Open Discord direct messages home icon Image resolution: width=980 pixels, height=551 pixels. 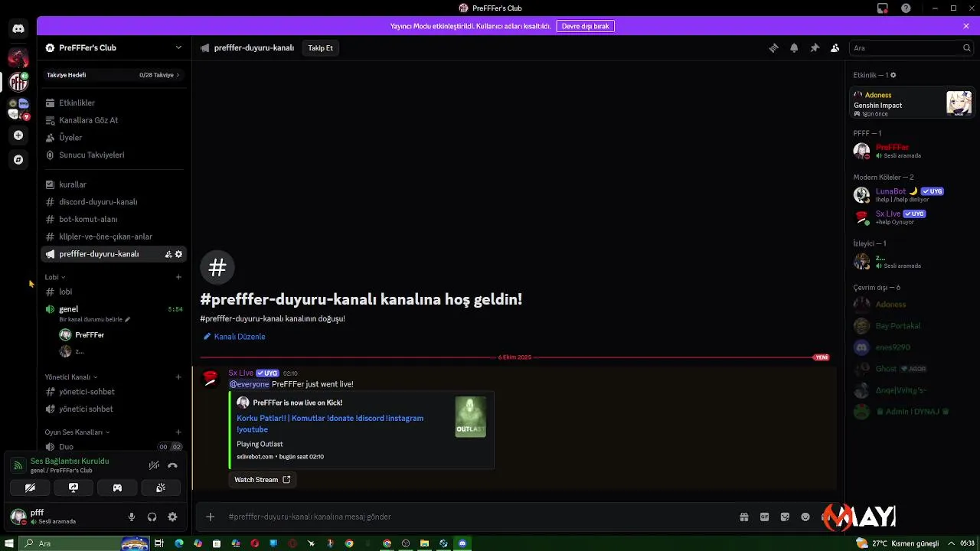point(18,29)
